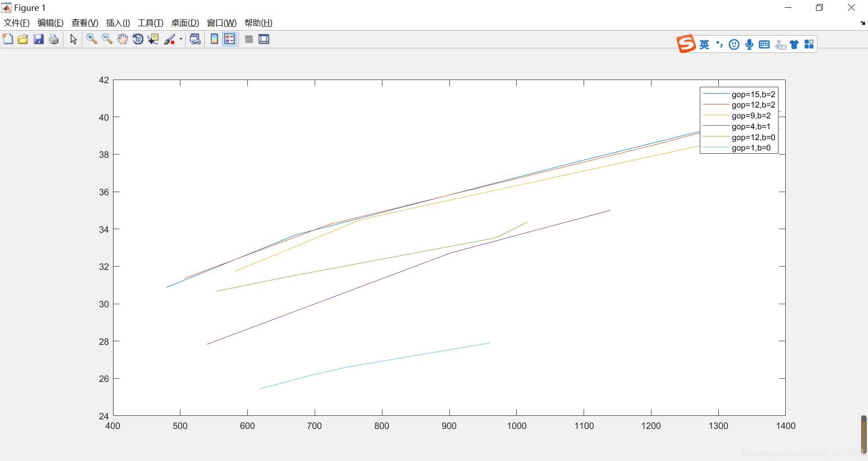The width and height of the screenshot is (868, 461).
Task: Click y-axis tick label 24
Action: tap(104, 416)
